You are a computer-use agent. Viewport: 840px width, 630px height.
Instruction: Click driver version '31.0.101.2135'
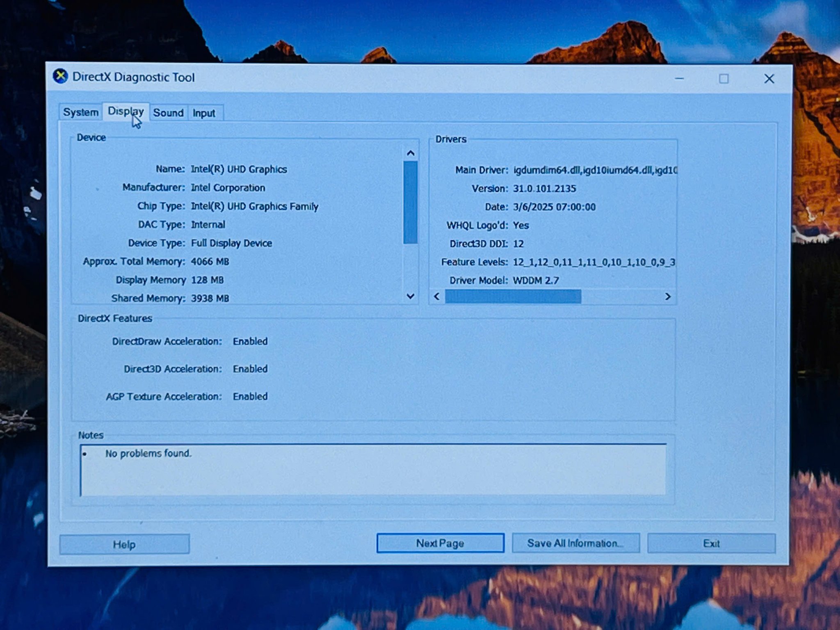click(x=544, y=189)
